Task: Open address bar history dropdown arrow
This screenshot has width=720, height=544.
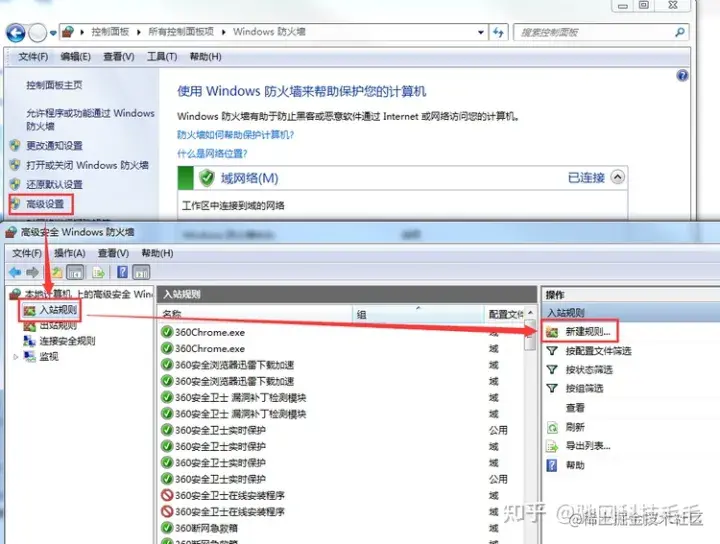Action: 480,32
